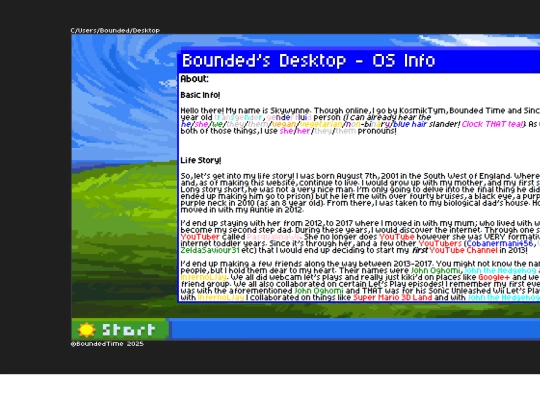
Task: Click InfernoLJay after the word with
Action: click(x=221, y=297)
